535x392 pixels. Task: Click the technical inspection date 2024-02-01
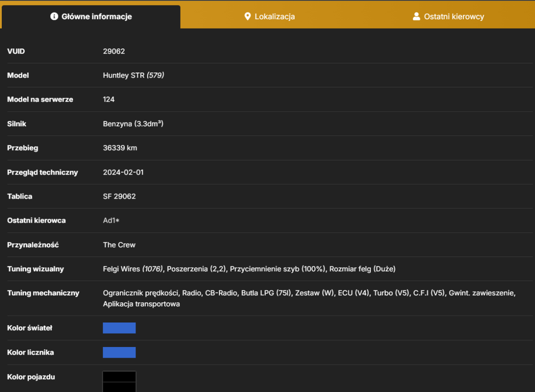pos(123,172)
